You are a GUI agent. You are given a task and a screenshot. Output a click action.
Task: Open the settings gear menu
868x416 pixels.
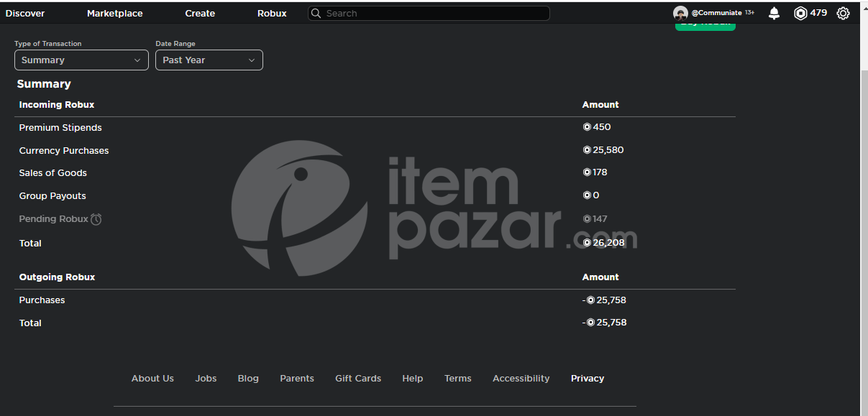click(x=843, y=13)
